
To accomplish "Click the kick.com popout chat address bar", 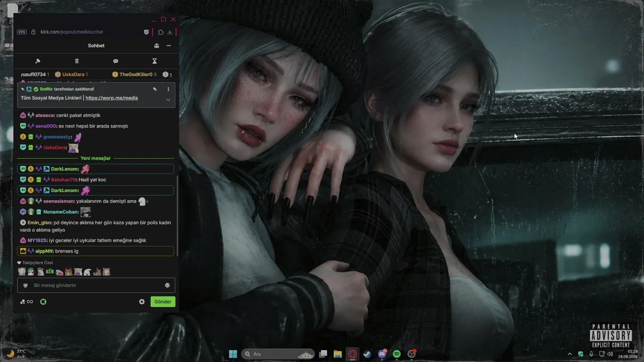I will pyautogui.click(x=72, y=32).
